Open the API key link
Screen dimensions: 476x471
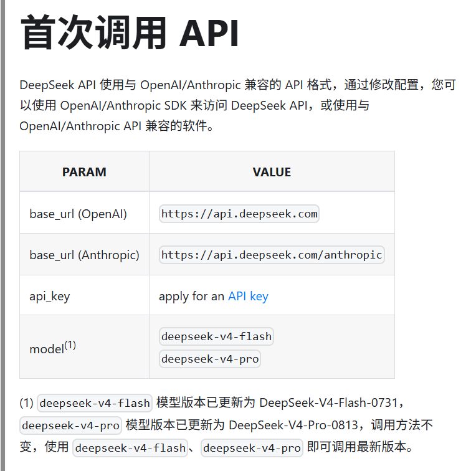(x=248, y=296)
